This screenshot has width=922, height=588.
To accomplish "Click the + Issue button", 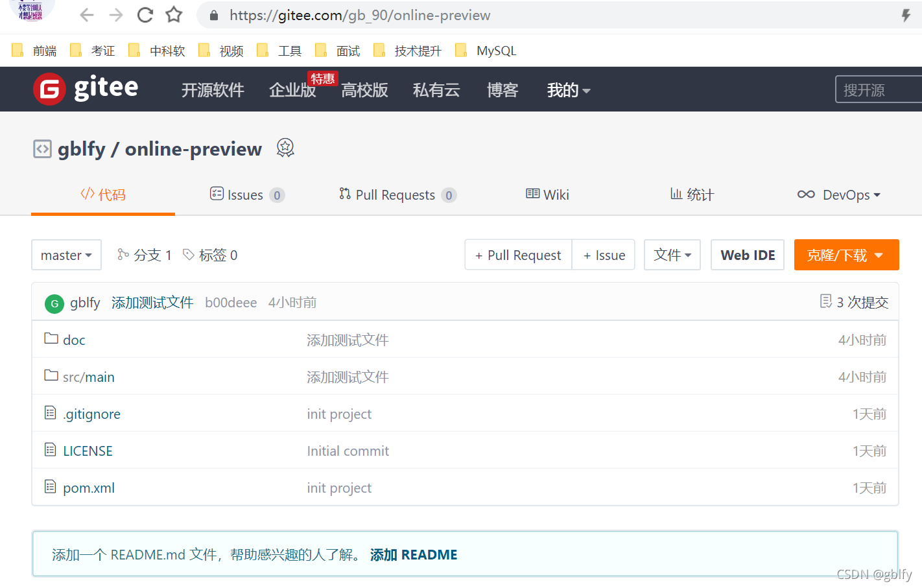I will coord(604,255).
